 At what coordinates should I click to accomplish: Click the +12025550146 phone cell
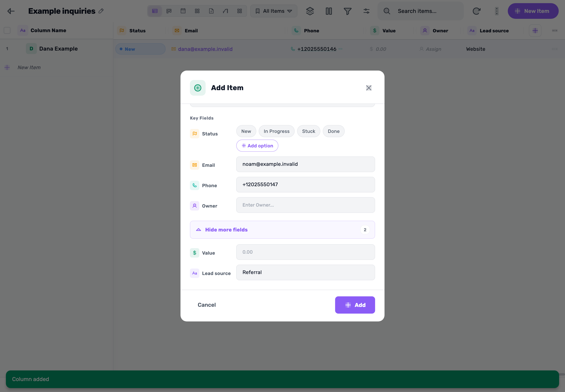[x=316, y=49]
